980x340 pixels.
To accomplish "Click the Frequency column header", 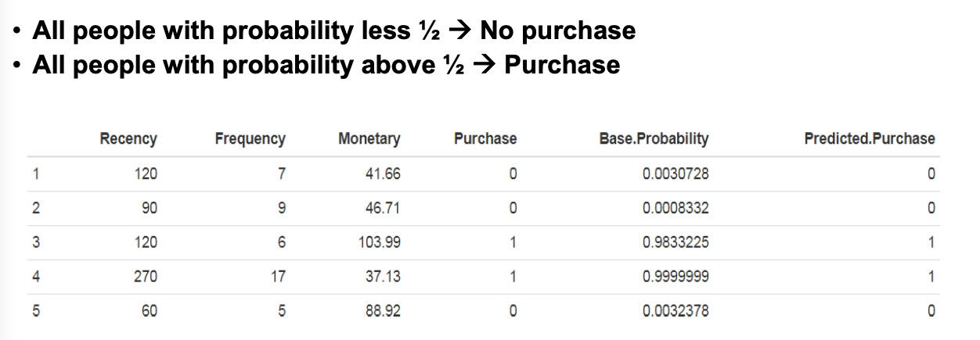I will (250, 139).
